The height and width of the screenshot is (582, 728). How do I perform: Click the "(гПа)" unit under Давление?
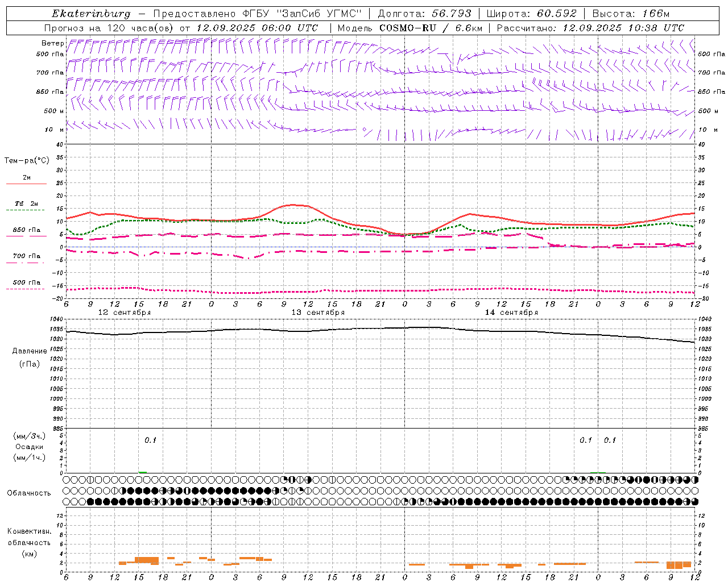click(29, 364)
